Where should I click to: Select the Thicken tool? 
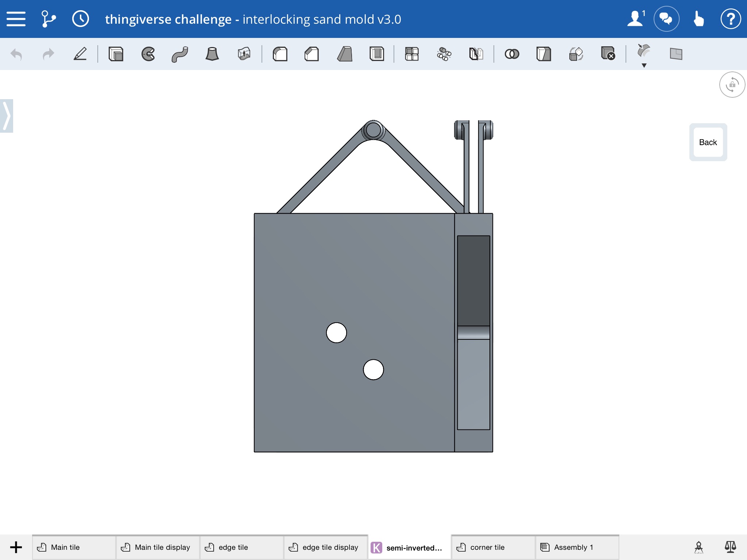244,54
